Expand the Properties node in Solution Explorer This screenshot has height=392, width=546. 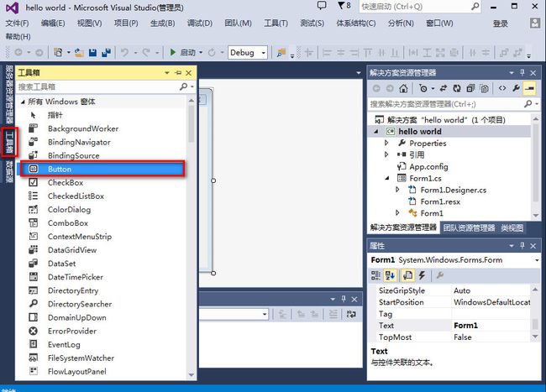pos(386,143)
